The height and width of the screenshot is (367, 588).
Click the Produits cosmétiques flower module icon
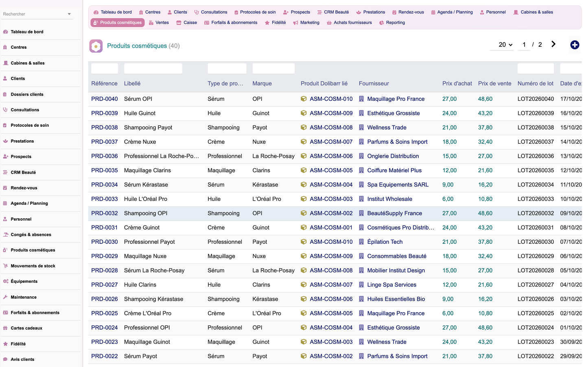[x=96, y=46]
